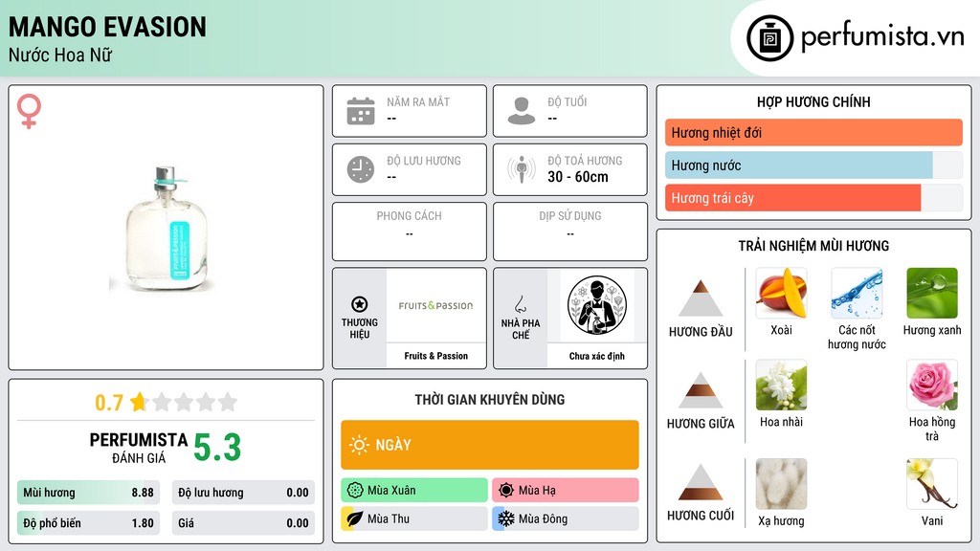Click the Độ lưu hương 0.00 score
The width and height of the screenshot is (980, 551).
click(243, 493)
